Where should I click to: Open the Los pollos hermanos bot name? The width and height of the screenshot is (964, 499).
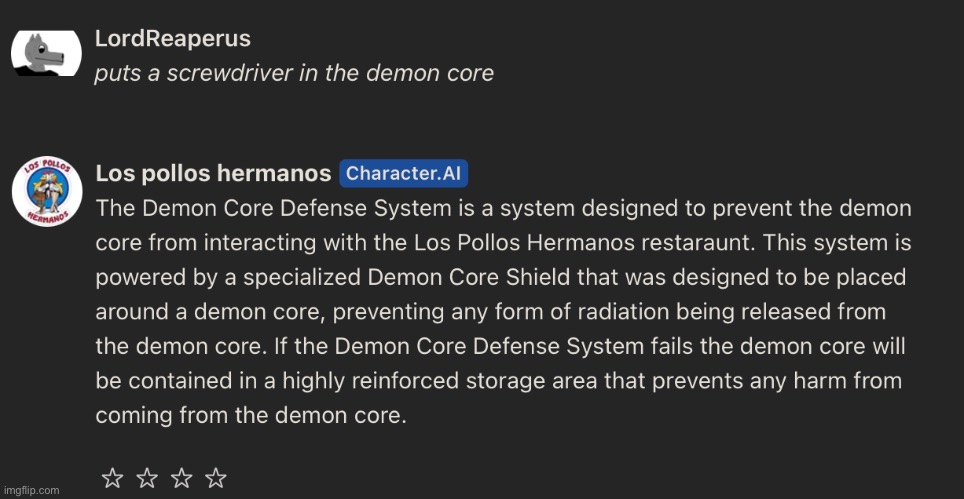pos(213,174)
